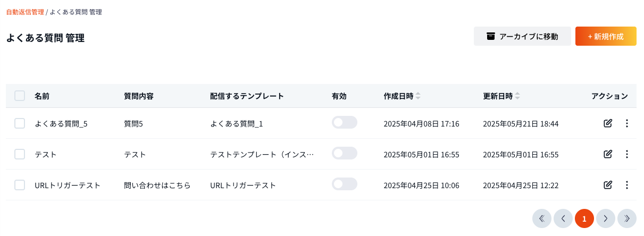The height and width of the screenshot is (236, 644).
Task: Go to the first page
Action: coord(541,218)
